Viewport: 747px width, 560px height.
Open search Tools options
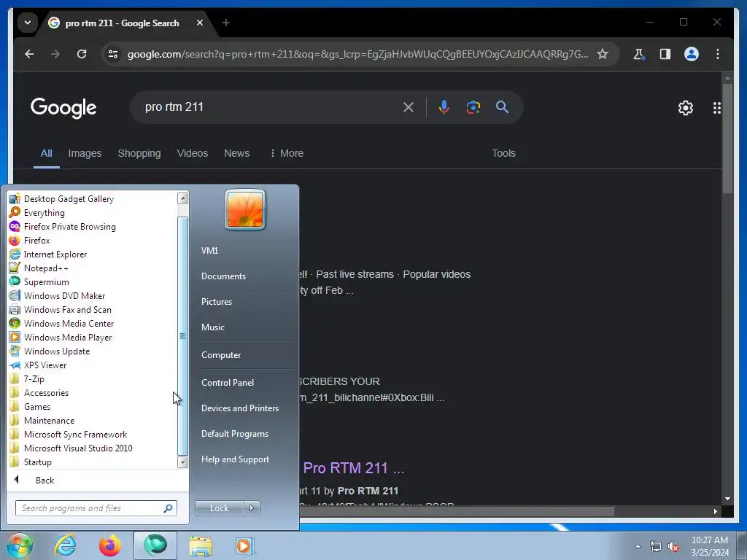pos(503,153)
